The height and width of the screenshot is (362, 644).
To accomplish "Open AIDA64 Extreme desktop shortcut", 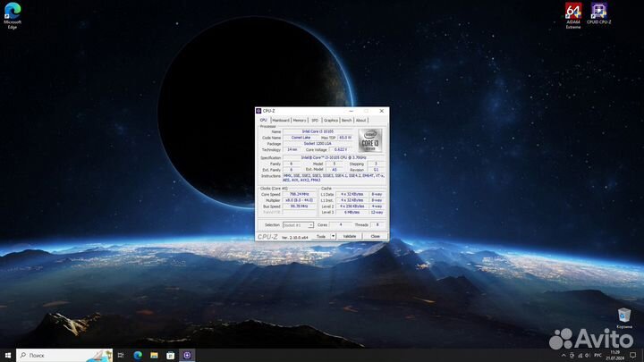I will click(x=573, y=15).
